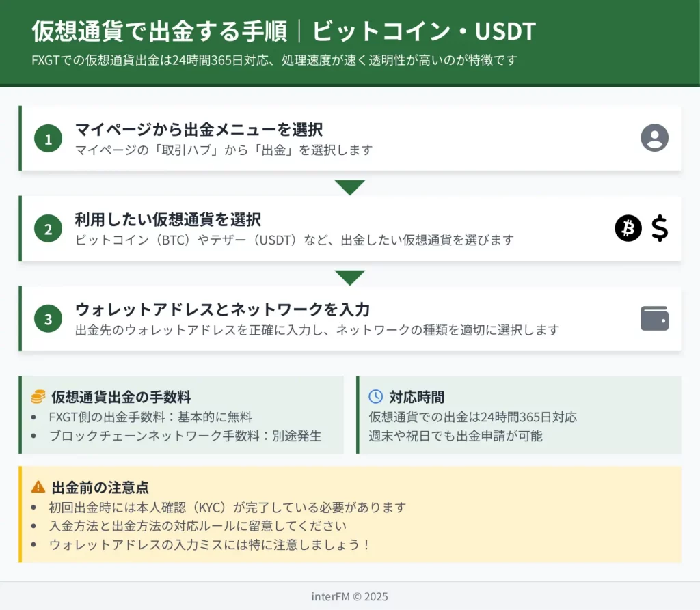The width and height of the screenshot is (700, 610).
Task: Click the Bitcoin logo icon
Action: point(628,228)
